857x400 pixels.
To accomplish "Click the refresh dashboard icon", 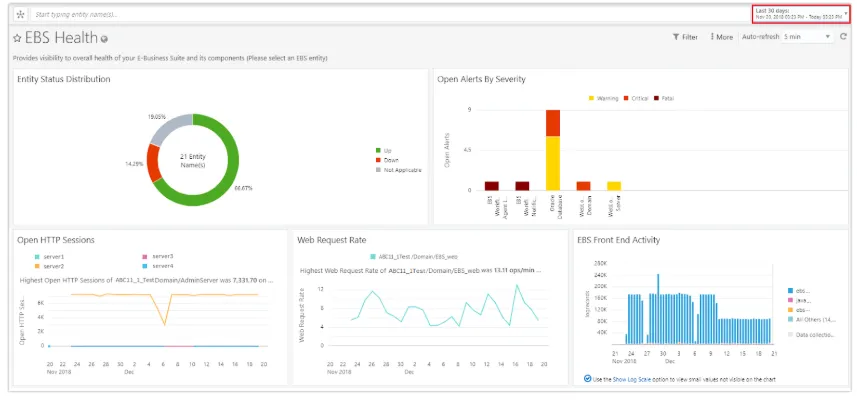I will pos(843,37).
